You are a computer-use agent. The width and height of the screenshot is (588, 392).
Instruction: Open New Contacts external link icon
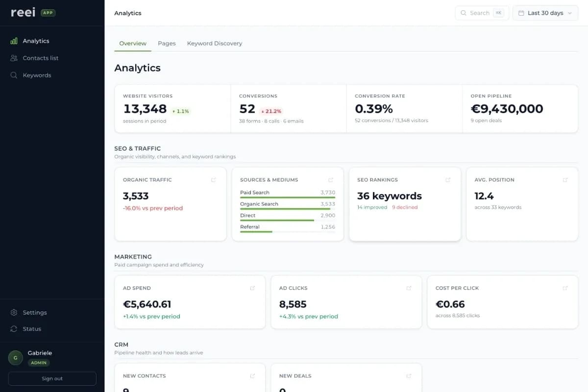252,376
